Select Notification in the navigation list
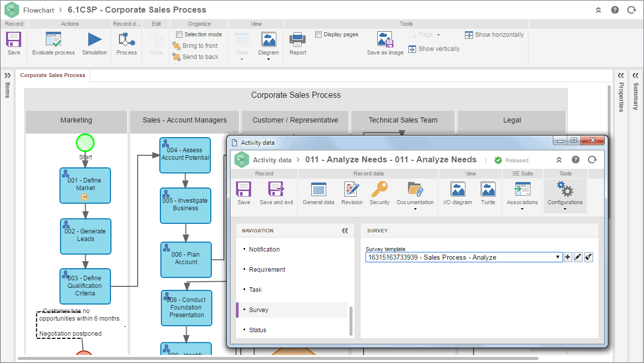Image resolution: width=644 pixels, height=363 pixels. click(x=264, y=249)
